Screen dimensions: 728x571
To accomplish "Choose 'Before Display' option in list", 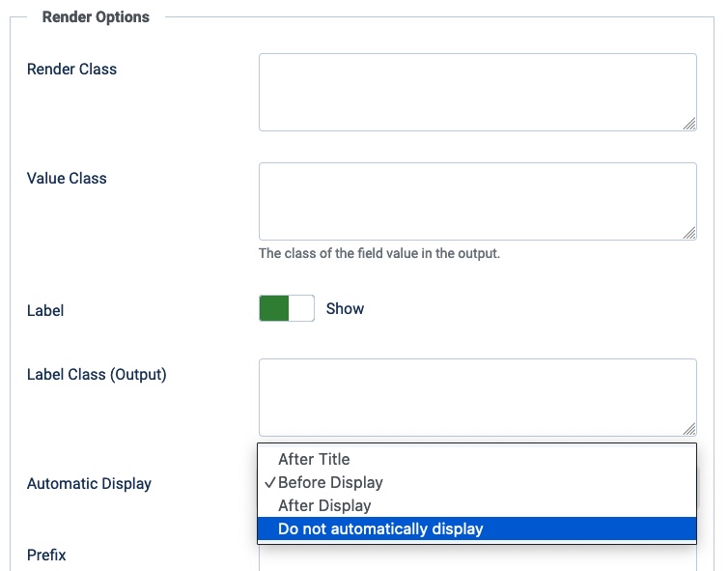I will pyautogui.click(x=477, y=482).
